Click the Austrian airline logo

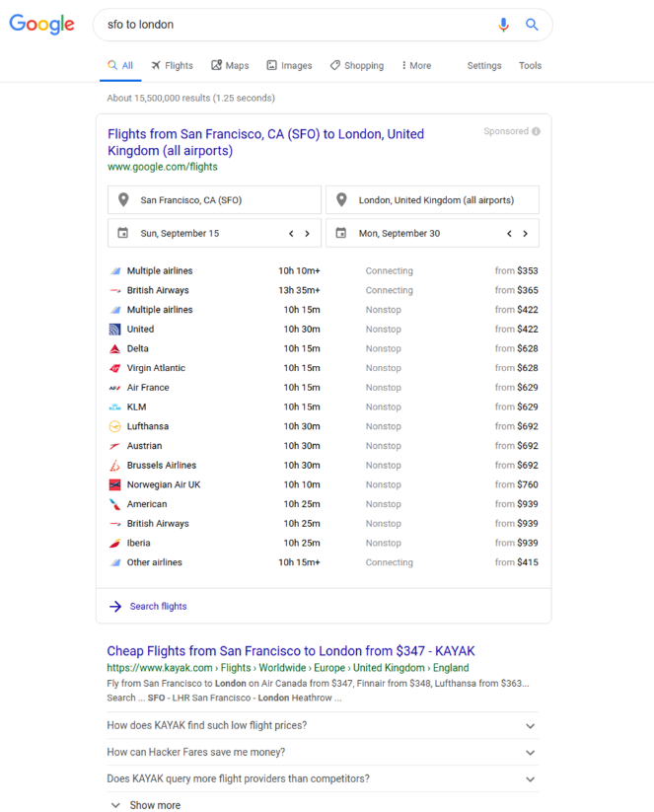click(115, 446)
